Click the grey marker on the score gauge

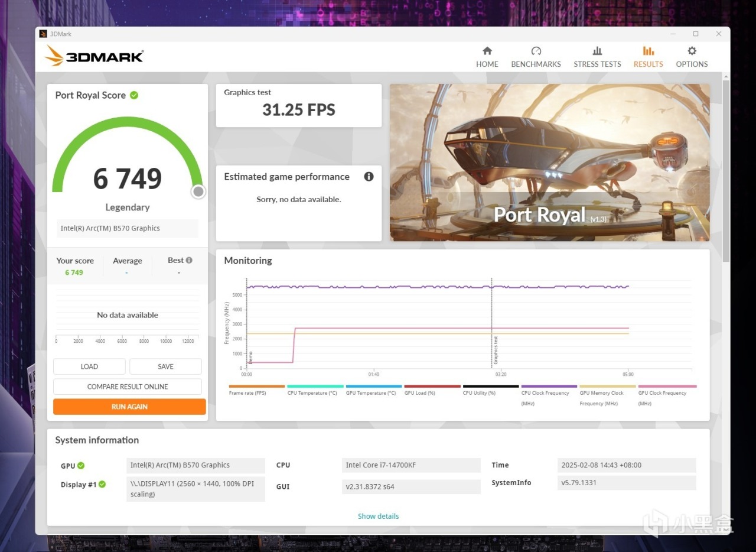point(198,191)
